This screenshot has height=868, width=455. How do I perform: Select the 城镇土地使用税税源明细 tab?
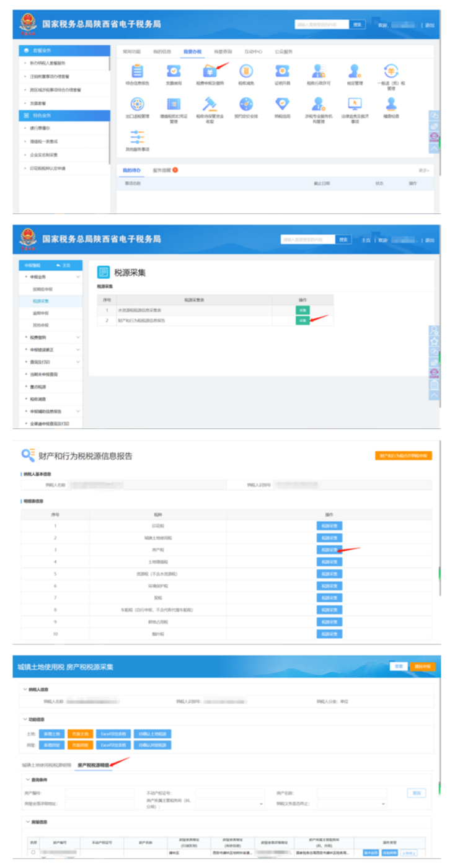[x=46, y=766]
